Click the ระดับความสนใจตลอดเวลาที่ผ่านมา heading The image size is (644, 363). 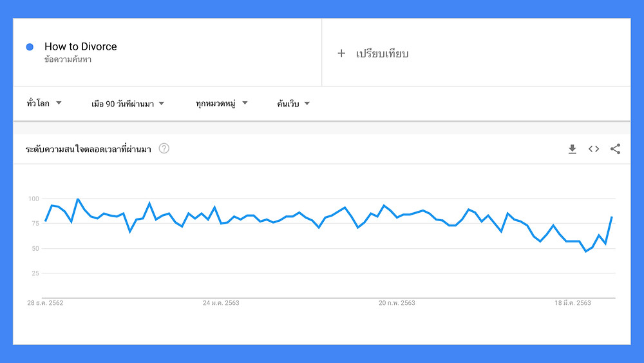click(x=88, y=149)
